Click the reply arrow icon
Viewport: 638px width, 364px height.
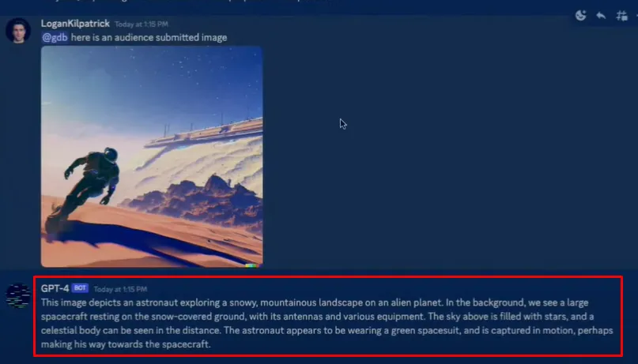click(601, 16)
